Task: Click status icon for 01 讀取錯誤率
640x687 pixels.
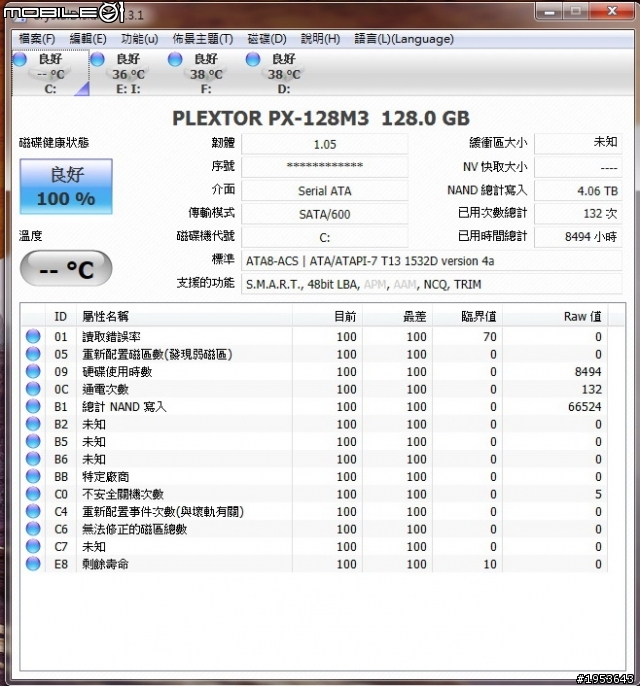Action: (x=33, y=336)
